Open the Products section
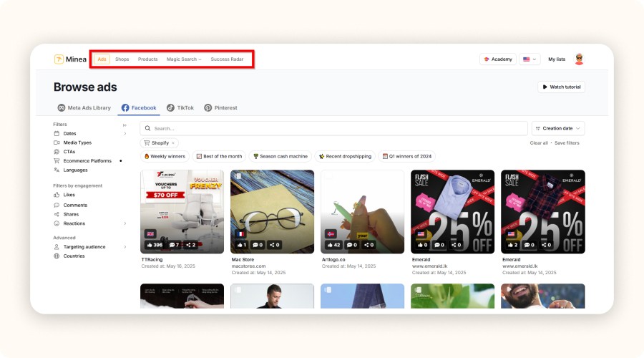 click(148, 59)
